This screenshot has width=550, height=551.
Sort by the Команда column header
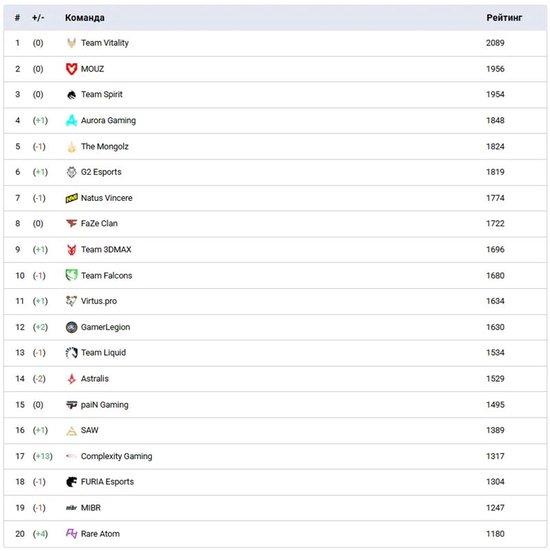coord(85,18)
